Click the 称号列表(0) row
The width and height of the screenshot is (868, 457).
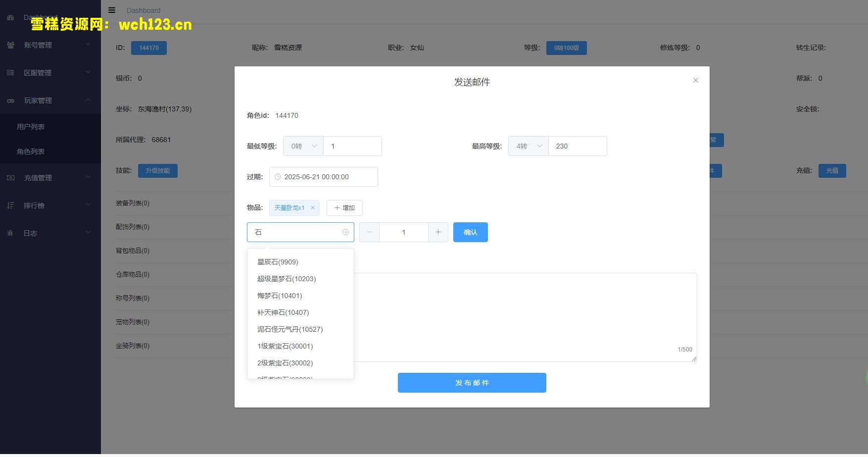133,299
